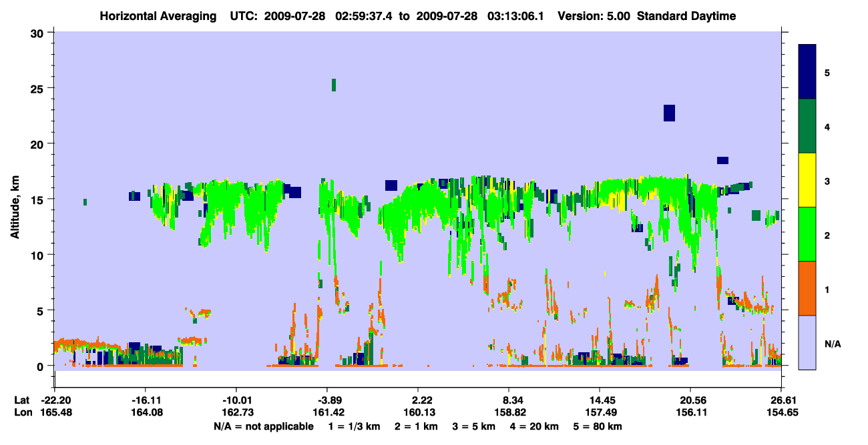Screen dimensions: 868x445
Task: Click longitude value '162.73'
Action: 236,412
